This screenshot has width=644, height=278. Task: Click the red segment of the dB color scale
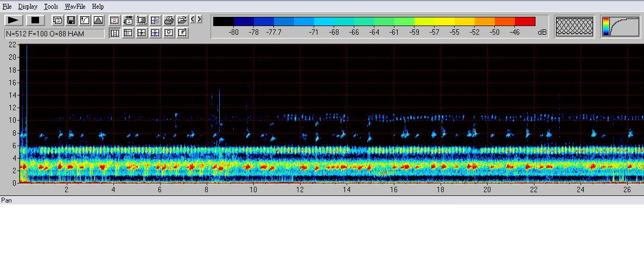(x=525, y=22)
